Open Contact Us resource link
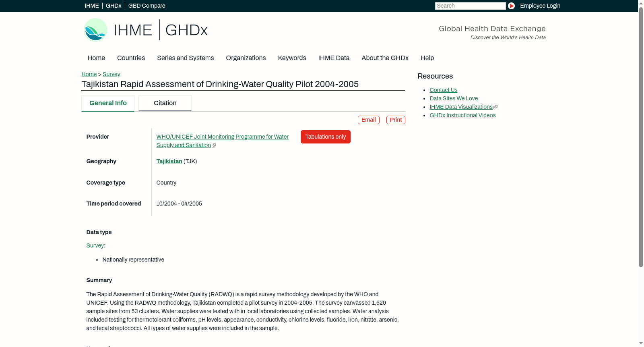 coord(444,90)
